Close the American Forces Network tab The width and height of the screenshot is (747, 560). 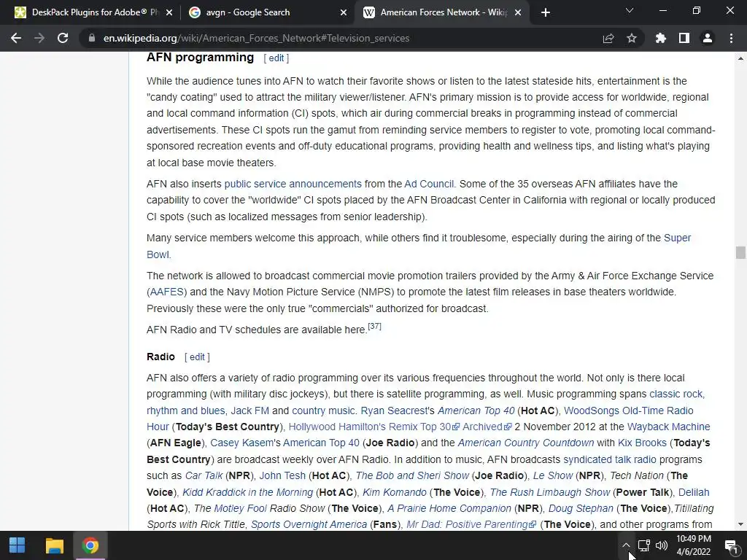pyautogui.click(x=519, y=12)
